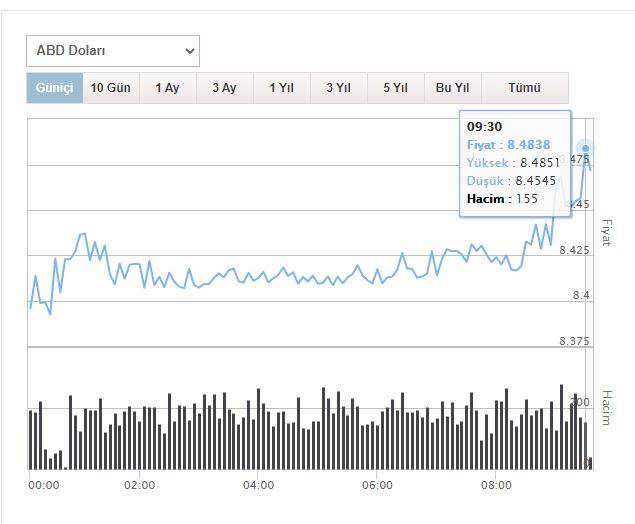
Task: Select the Güniçi intraday tab
Action: click(x=54, y=88)
